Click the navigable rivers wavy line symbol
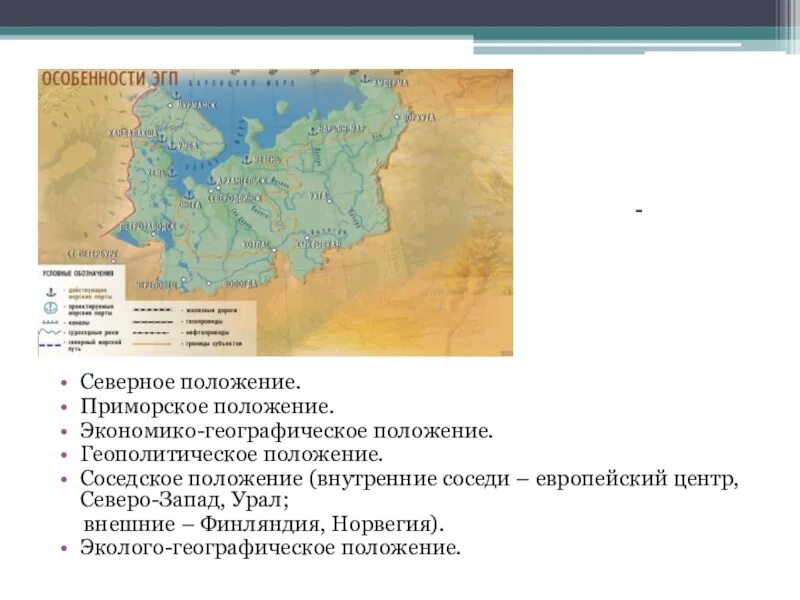Screen dimensions: 800x600 [x=51, y=332]
